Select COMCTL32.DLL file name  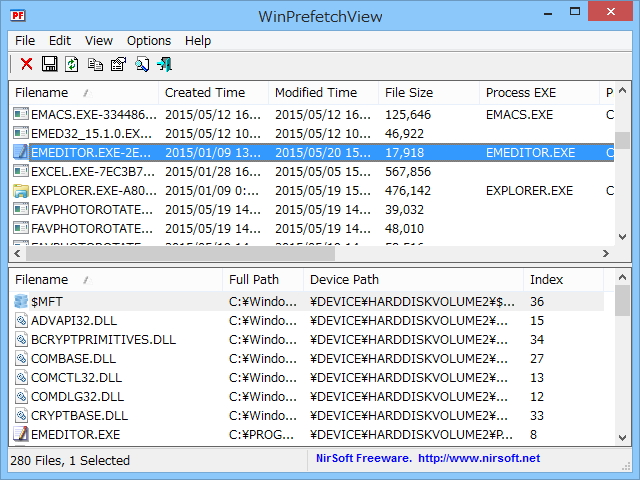pyautogui.click(x=76, y=378)
